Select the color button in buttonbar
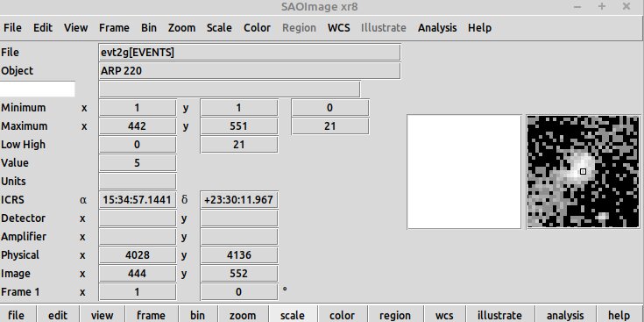 (x=342, y=315)
